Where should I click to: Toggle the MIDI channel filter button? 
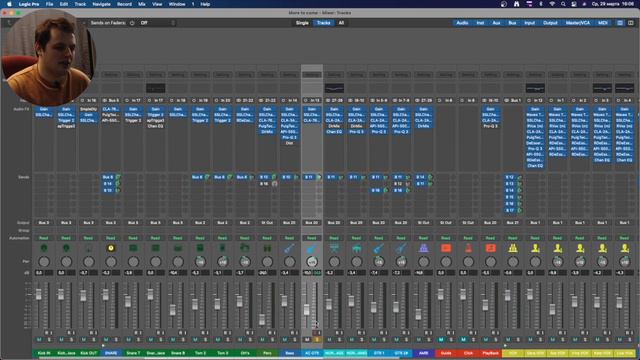603,23
